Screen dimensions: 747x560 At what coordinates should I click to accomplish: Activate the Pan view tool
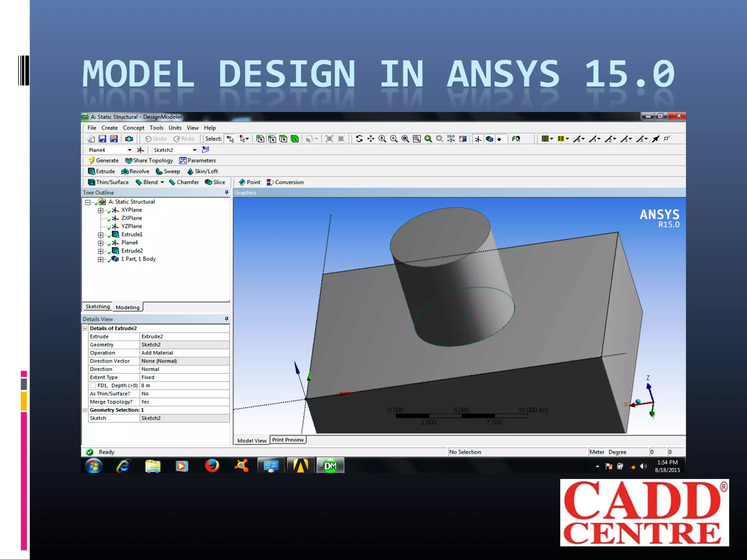tap(371, 139)
